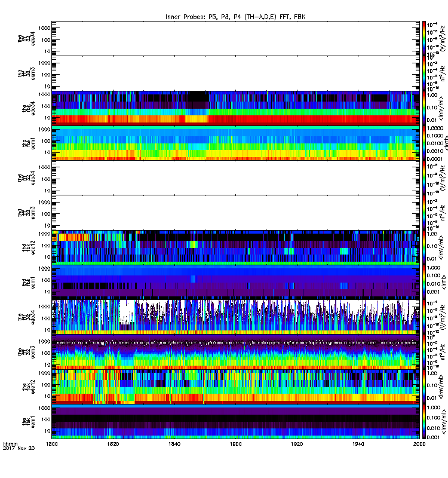Click the '2017 Nov 20' date label

coord(19,448)
